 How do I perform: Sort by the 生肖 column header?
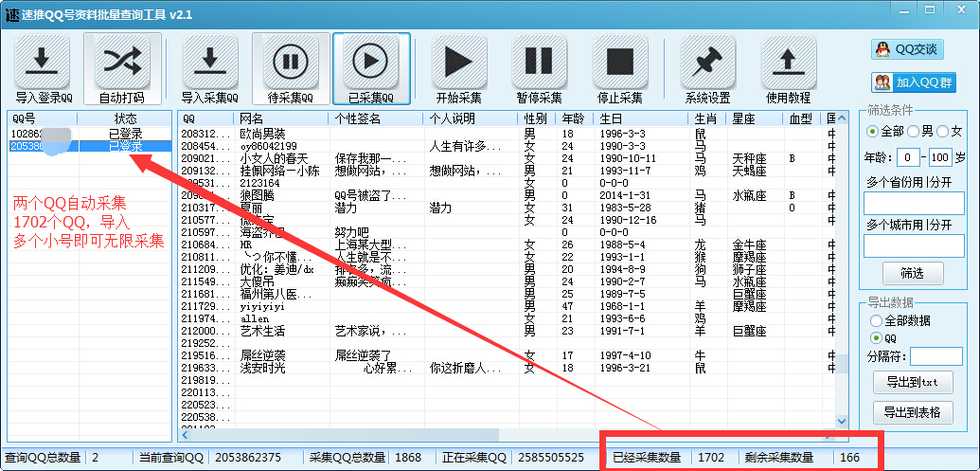pos(707,118)
